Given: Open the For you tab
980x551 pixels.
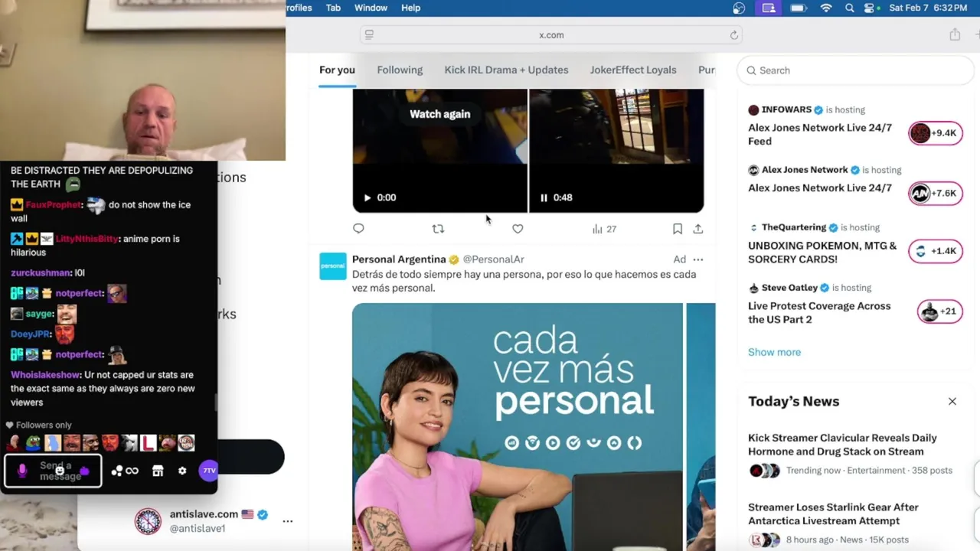Looking at the screenshot, I should point(337,70).
